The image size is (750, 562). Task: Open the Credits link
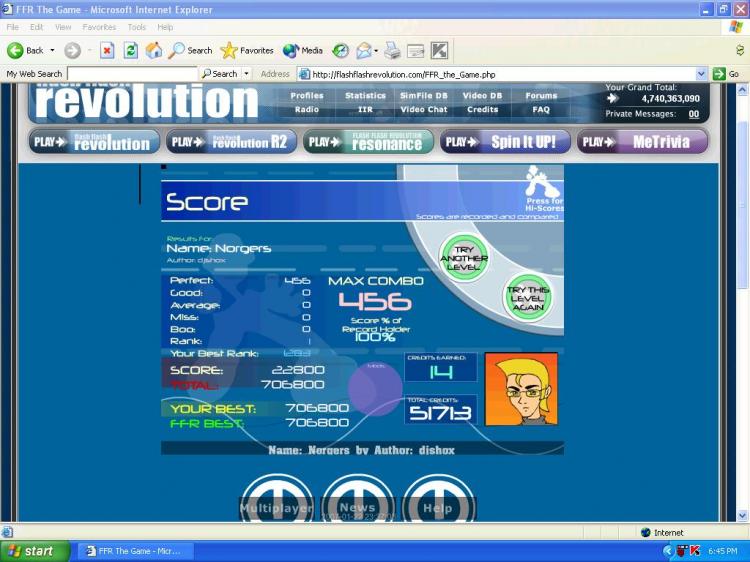(x=482, y=110)
